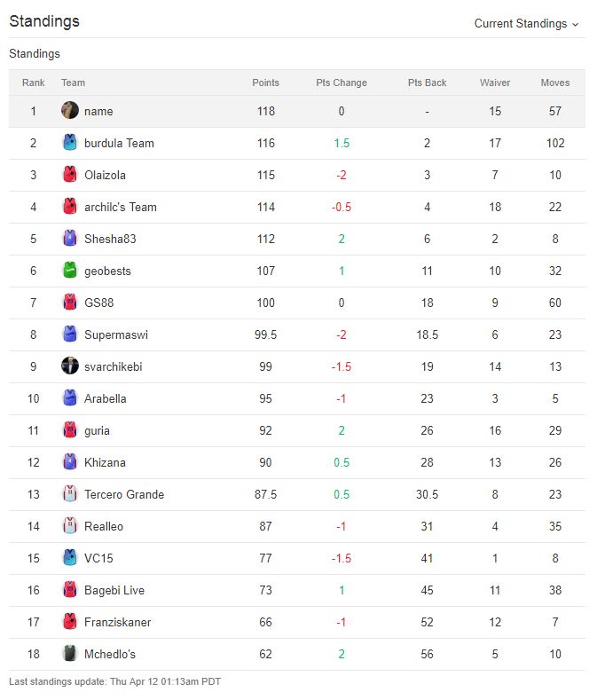Click burdula Team's blue jersey icon
The height and width of the screenshot is (700, 597).
click(70, 143)
